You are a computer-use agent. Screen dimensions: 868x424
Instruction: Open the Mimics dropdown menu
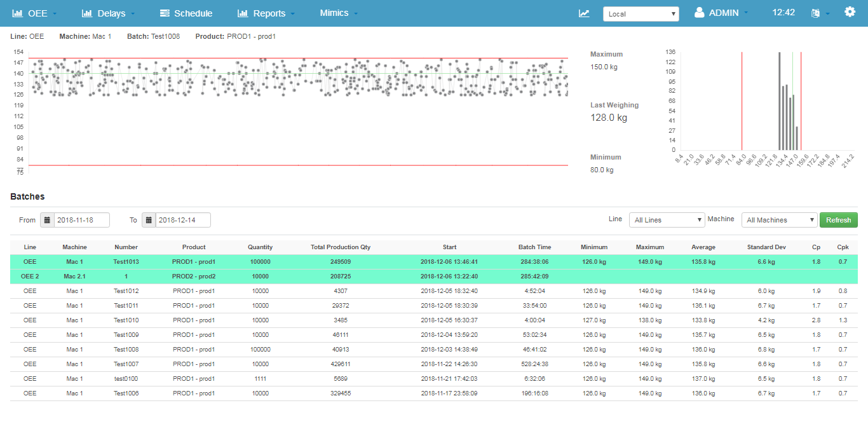pyautogui.click(x=337, y=13)
